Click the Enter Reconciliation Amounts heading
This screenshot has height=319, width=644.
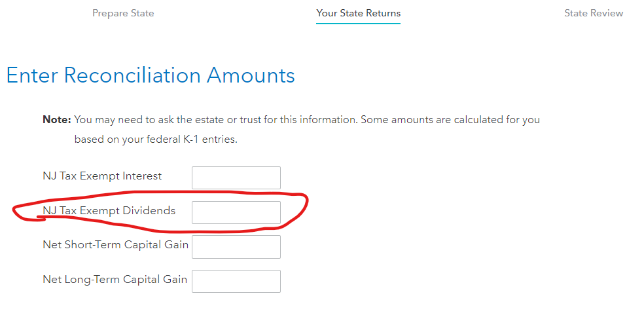tap(151, 76)
